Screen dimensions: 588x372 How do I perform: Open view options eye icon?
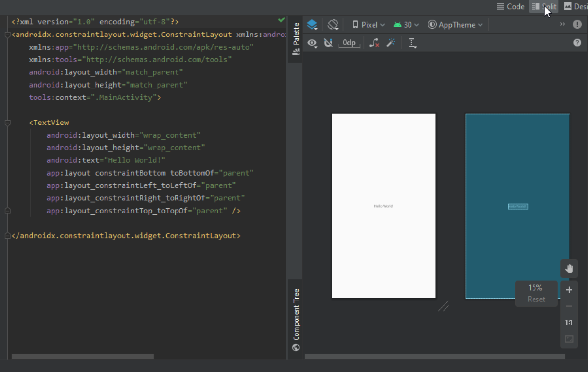[312, 43]
